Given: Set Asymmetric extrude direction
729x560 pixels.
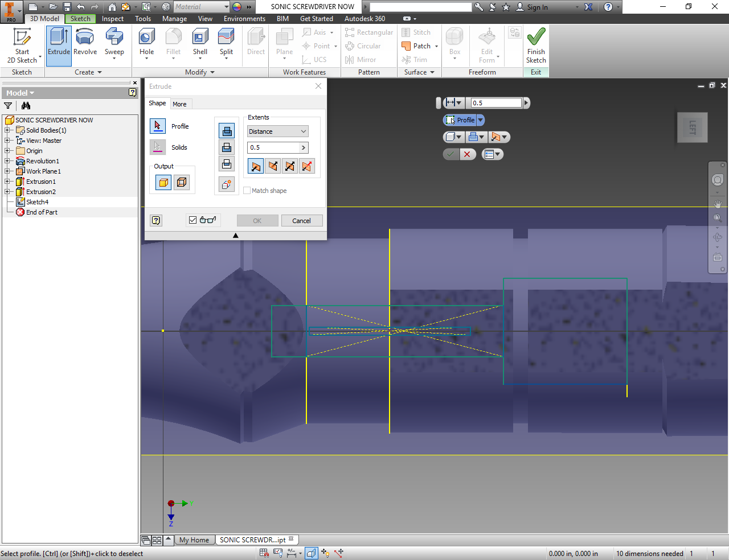Looking at the screenshot, I should [307, 166].
